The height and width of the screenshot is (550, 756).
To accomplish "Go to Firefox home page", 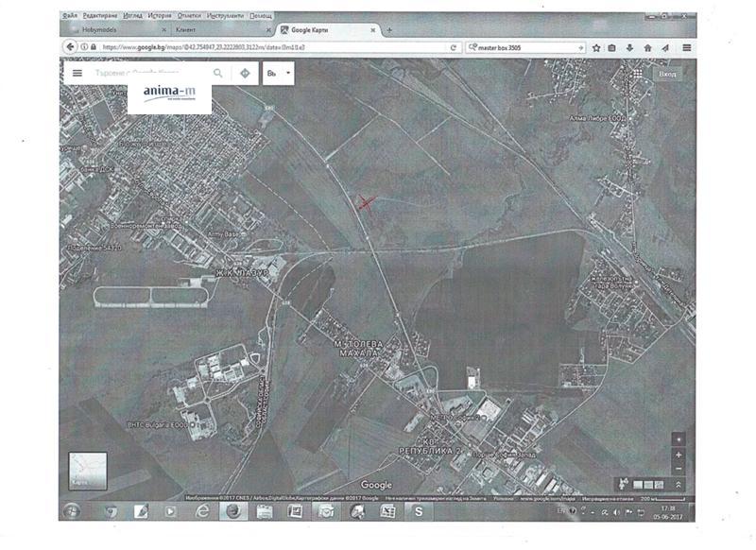I will pos(647,47).
